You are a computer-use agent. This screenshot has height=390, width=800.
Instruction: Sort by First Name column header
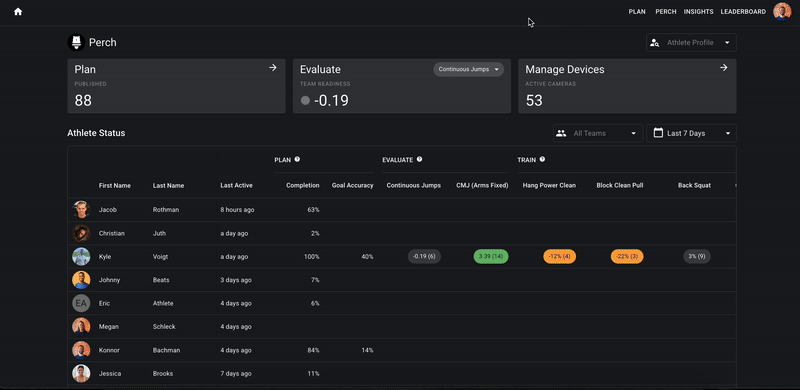[x=115, y=186]
